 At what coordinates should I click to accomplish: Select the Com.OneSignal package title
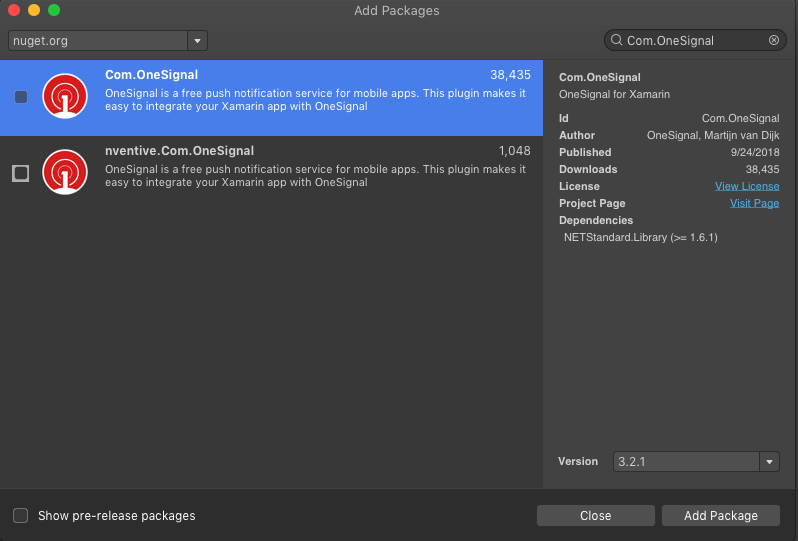click(x=152, y=75)
